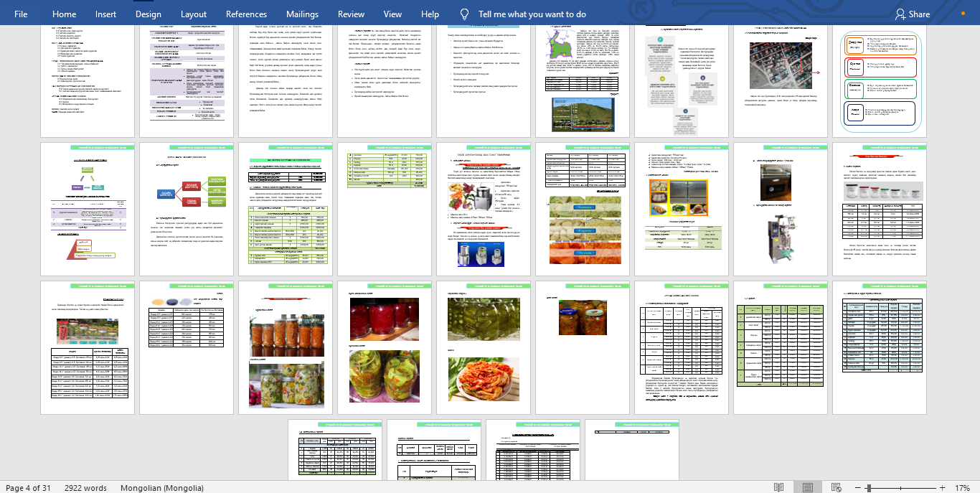This screenshot has height=493, width=980.
Task: Select the page with blue, red, green flowchart
Action: point(186,209)
